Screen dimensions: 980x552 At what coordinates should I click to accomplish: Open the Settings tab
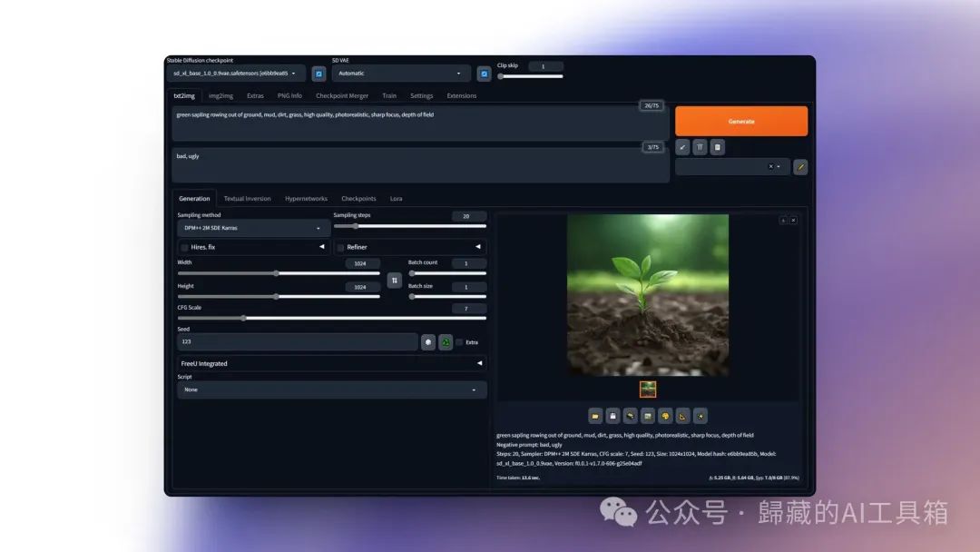[x=422, y=96]
